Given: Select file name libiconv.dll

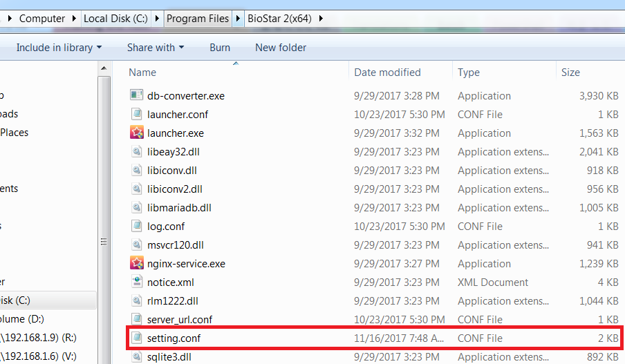Looking at the screenshot, I should click(171, 171).
